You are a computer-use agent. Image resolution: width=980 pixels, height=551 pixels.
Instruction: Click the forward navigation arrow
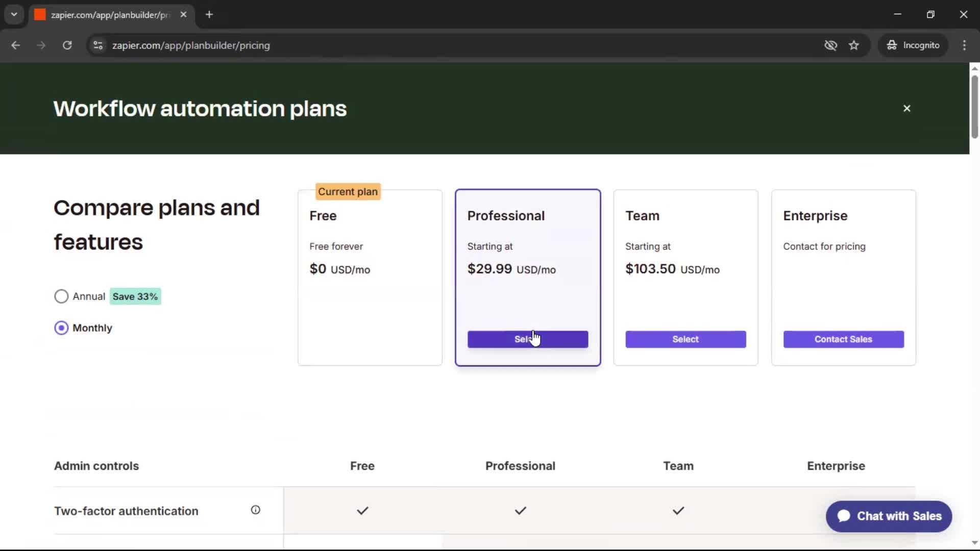41,45
